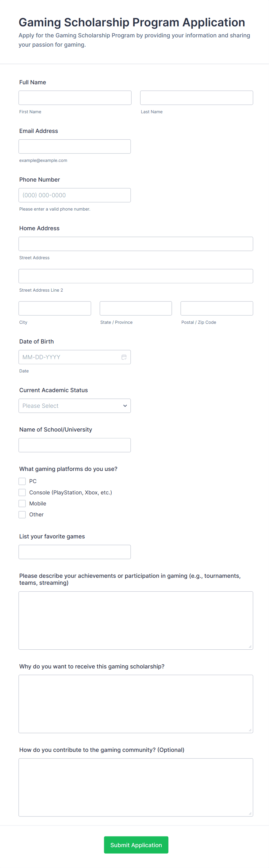The image size is (269, 868).
Task: Click into the Last Name field
Action: (x=196, y=98)
